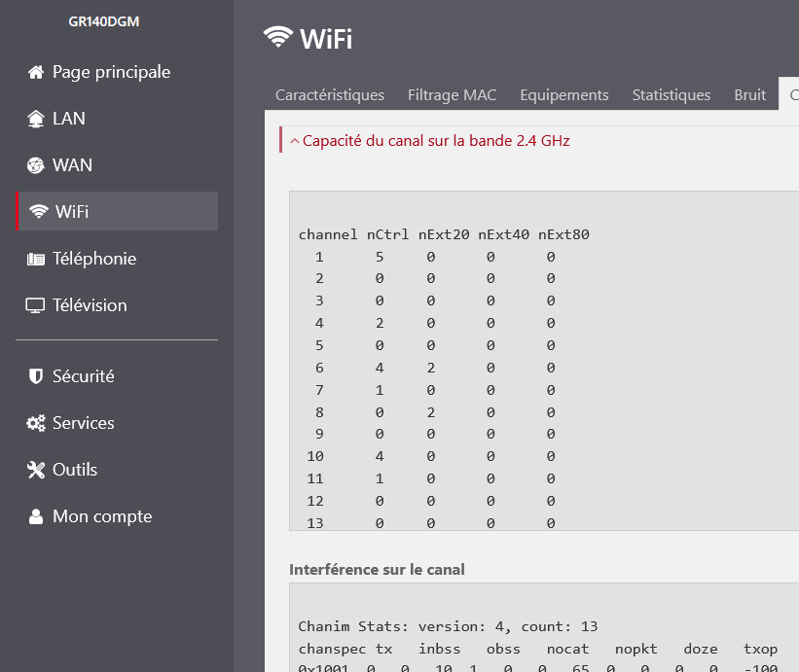Click the WAN globe icon
799x672 pixels.
(x=36, y=165)
